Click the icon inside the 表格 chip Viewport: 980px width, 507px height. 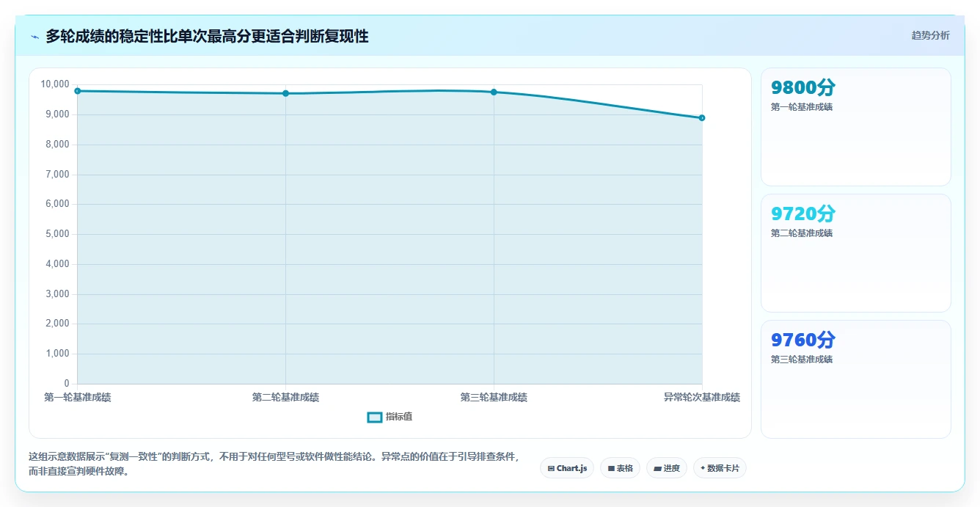611,468
